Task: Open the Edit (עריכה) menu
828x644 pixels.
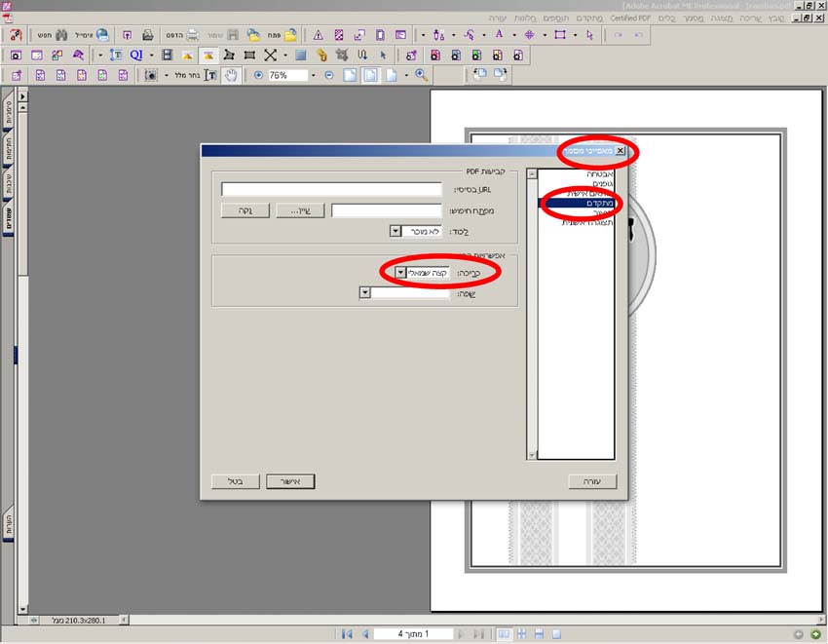Action: coord(750,18)
